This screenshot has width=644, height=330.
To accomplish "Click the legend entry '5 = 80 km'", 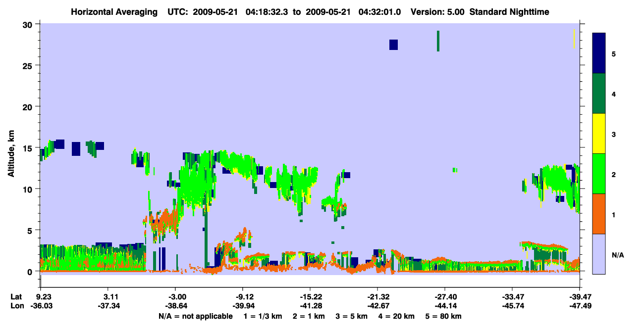I will (444, 316).
